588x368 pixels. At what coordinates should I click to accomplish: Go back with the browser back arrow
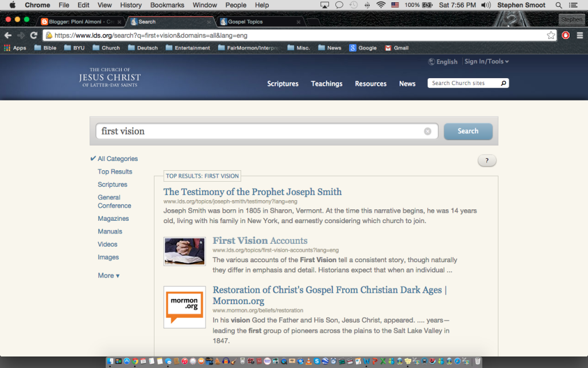[x=8, y=35]
